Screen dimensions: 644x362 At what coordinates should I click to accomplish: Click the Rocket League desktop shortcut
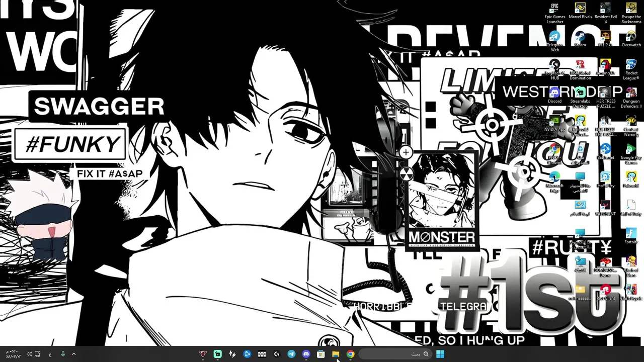pos(631,70)
